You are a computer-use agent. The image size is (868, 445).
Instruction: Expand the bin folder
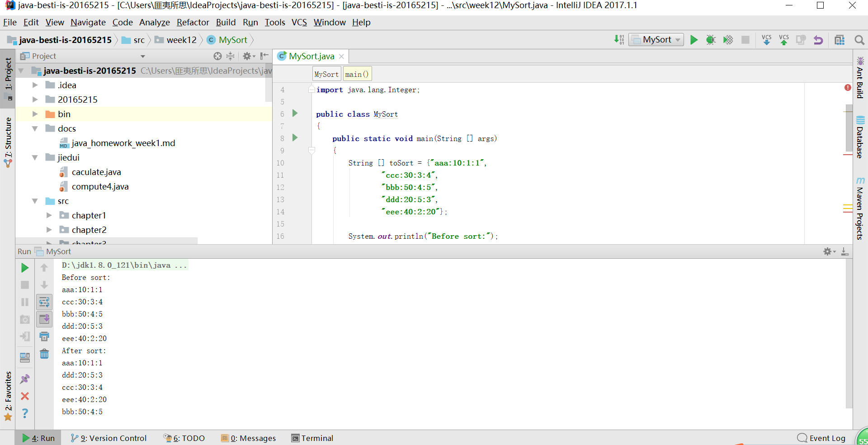click(x=35, y=114)
